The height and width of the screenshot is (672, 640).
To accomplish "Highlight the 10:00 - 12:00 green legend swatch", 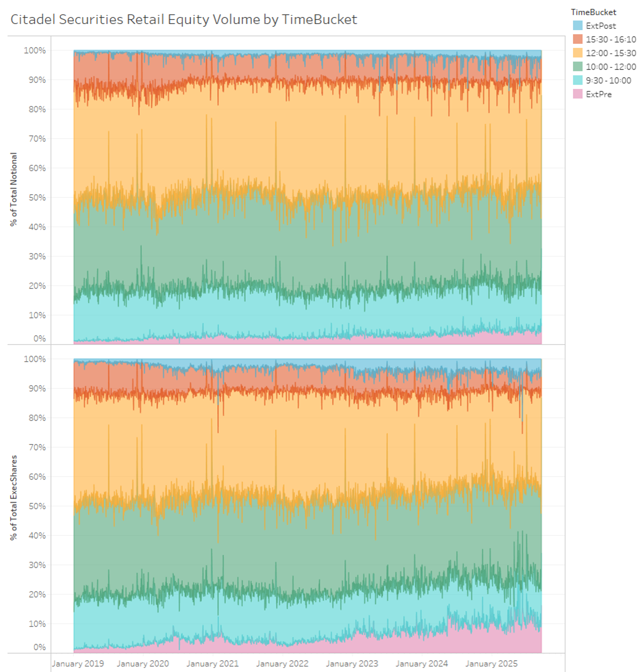I will point(578,67).
